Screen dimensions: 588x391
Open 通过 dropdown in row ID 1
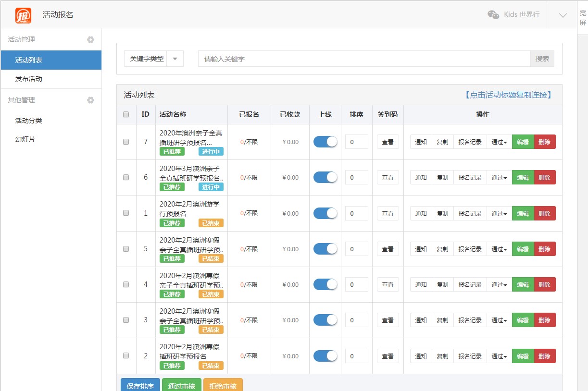click(x=500, y=213)
